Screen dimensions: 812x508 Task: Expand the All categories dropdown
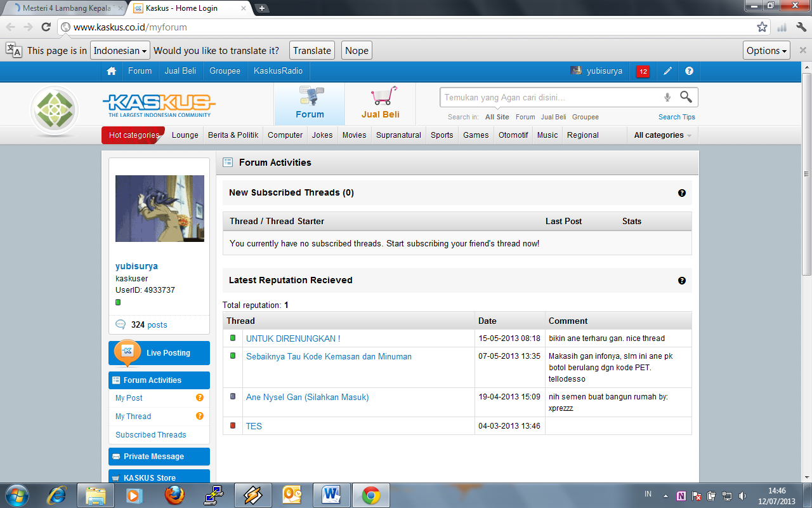(x=662, y=135)
